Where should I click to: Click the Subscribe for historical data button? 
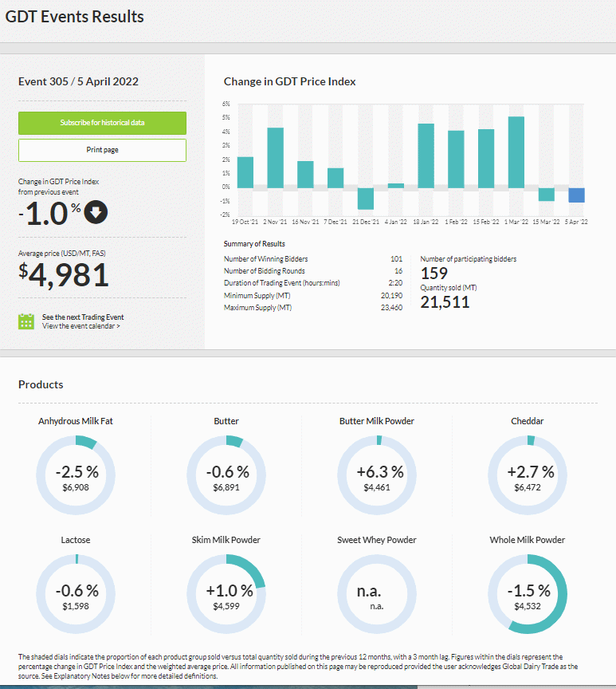click(x=102, y=123)
